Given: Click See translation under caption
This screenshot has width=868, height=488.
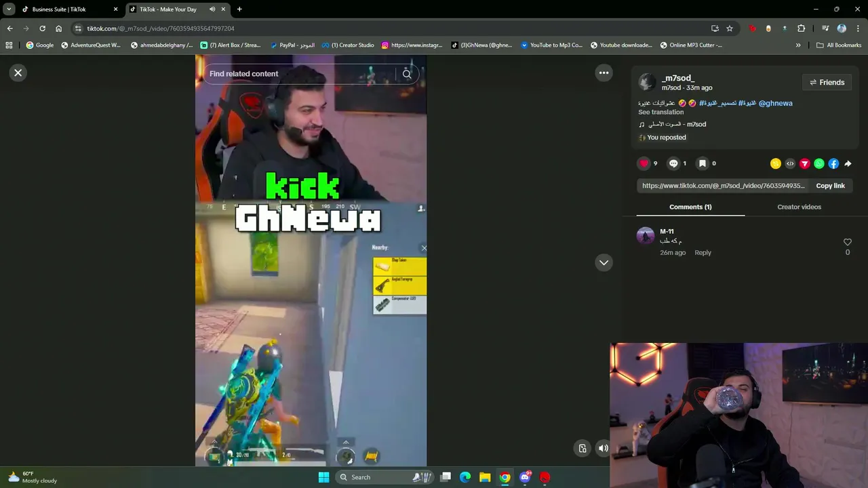Looking at the screenshot, I should pos(660,113).
